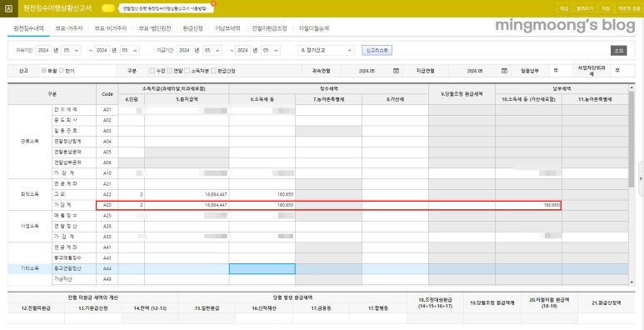644x330 pixels.
Task: Open the 귀속연월 calendar icon
Action: click(396, 71)
